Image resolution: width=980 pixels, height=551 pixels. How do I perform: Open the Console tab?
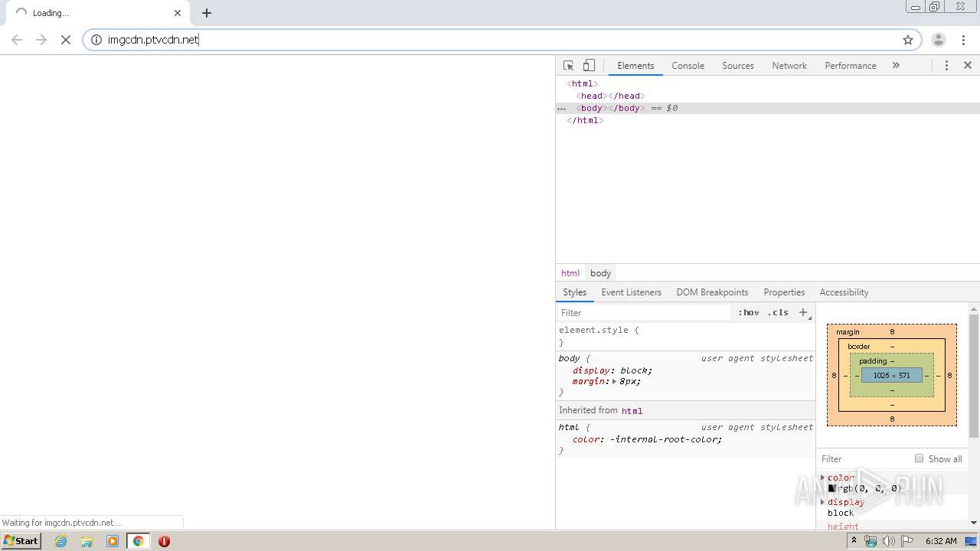point(688,66)
